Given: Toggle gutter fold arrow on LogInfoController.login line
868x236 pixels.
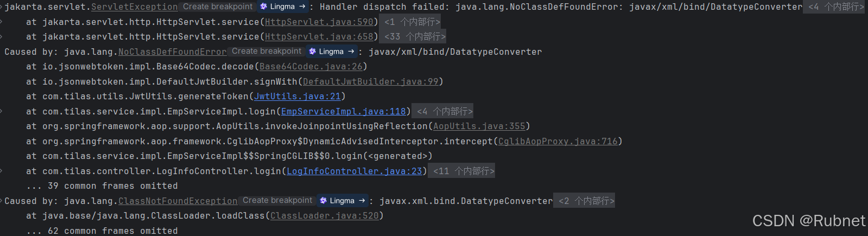Looking at the screenshot, I should 2,171.
